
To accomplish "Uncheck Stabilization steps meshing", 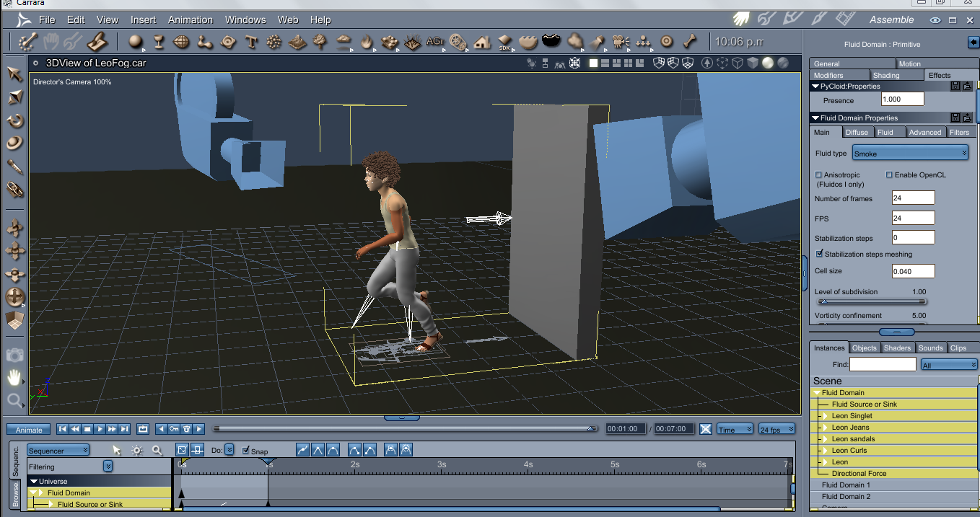I will [x=819, y=254].
